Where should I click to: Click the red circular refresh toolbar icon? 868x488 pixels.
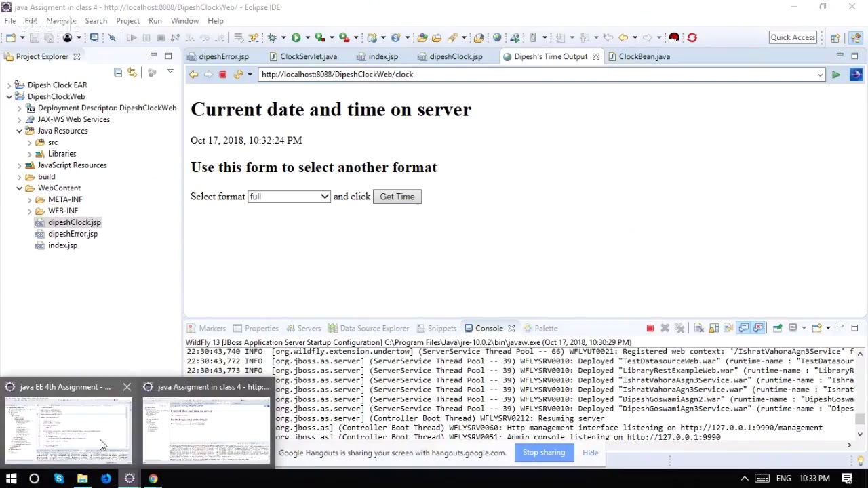(x=692, y=37)
